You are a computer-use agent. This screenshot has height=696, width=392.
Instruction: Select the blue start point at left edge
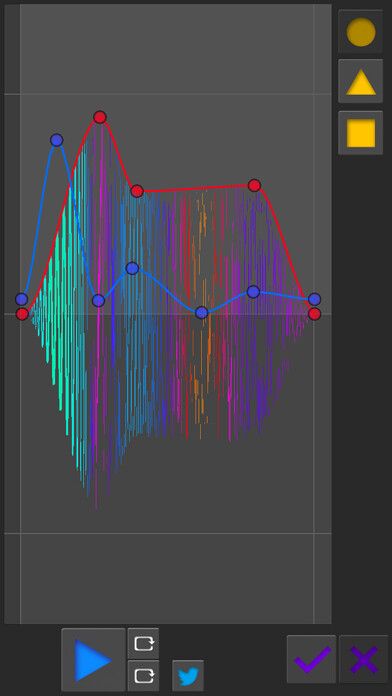click(x=21, y=299)
